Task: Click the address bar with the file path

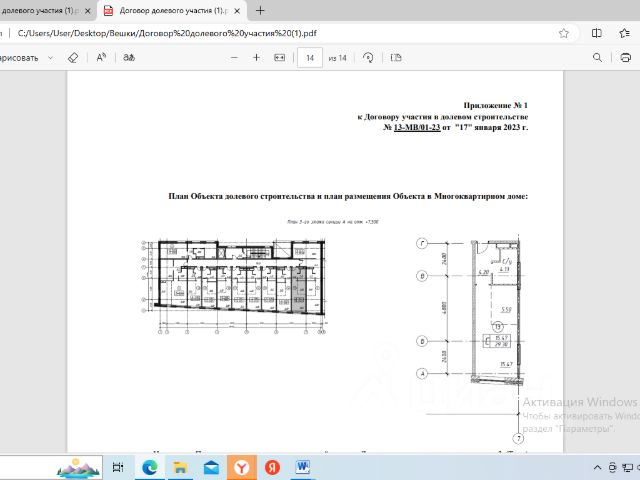Action: 167,33
